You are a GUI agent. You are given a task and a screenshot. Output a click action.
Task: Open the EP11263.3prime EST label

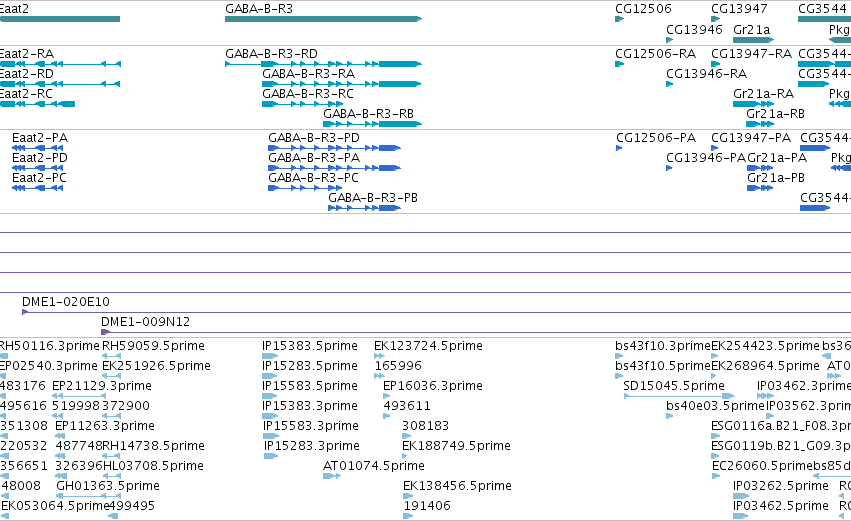pos(105,426)
